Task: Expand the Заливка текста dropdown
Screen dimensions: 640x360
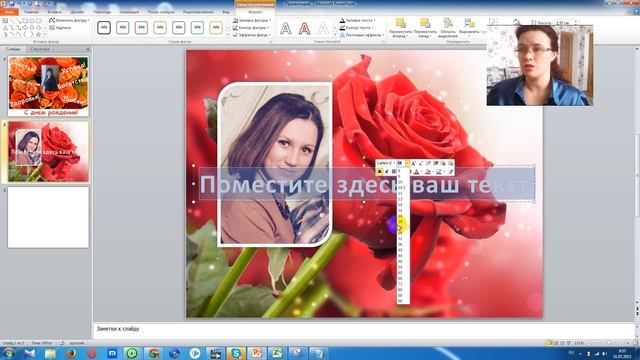Action: pyautogui.click(x=358, y=20)
